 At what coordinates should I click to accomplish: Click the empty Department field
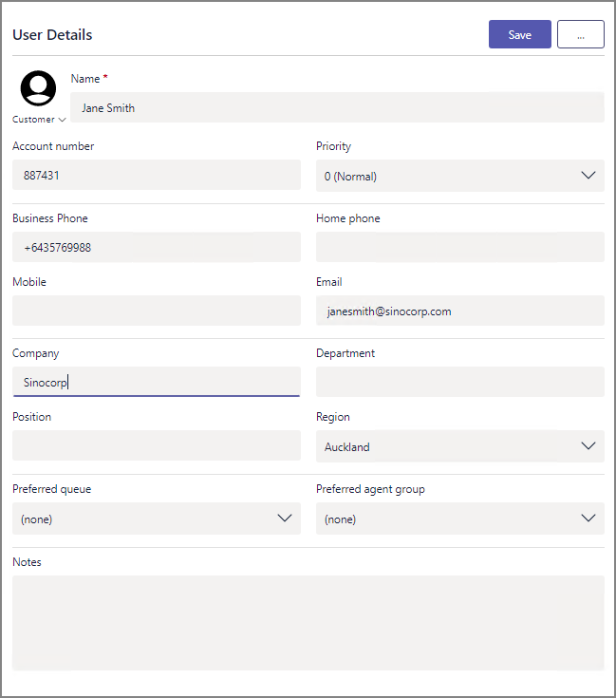(460, 382)
